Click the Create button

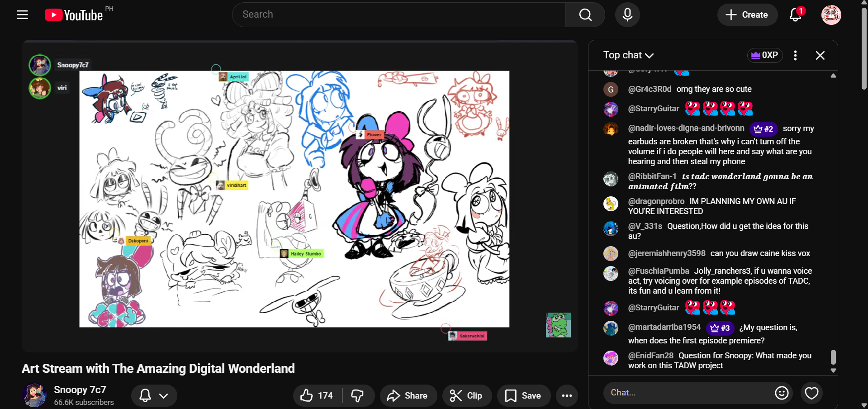(747, 15)
